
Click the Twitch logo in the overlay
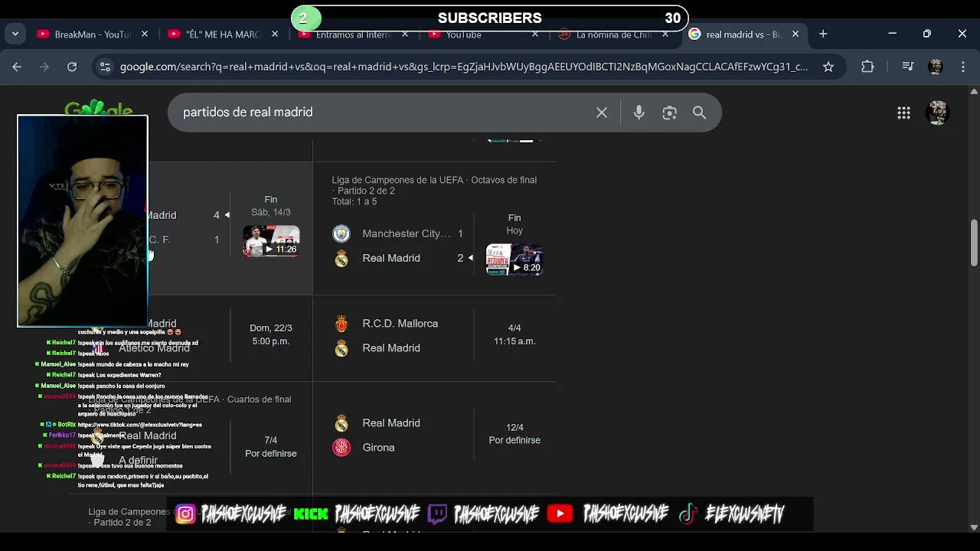coord(437,514)
